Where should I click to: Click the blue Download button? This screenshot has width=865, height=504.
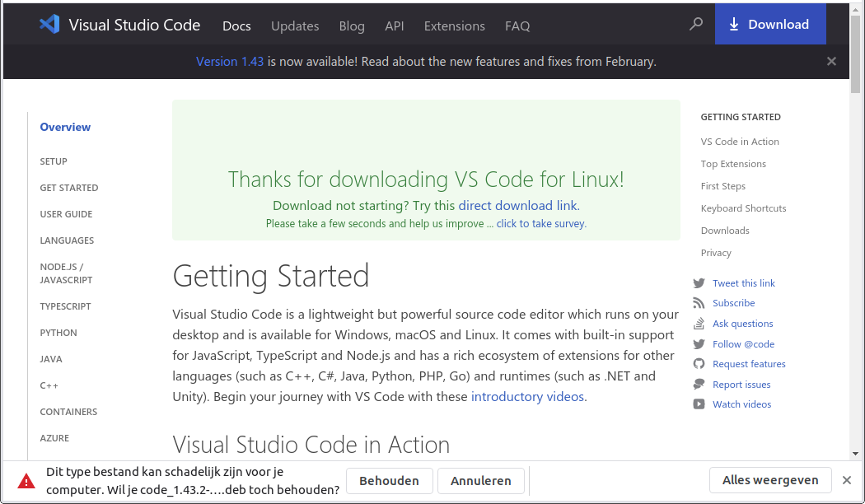coord(770,24)
